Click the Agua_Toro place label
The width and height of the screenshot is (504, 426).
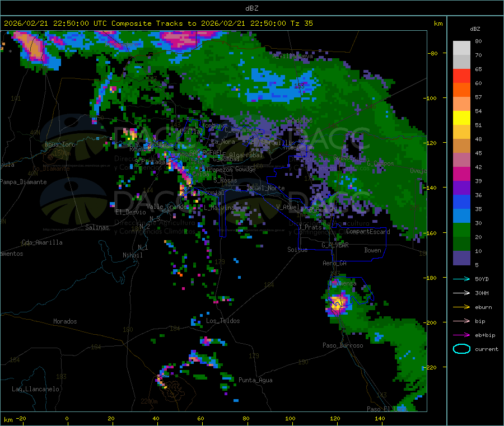click(x=60, y=144)
